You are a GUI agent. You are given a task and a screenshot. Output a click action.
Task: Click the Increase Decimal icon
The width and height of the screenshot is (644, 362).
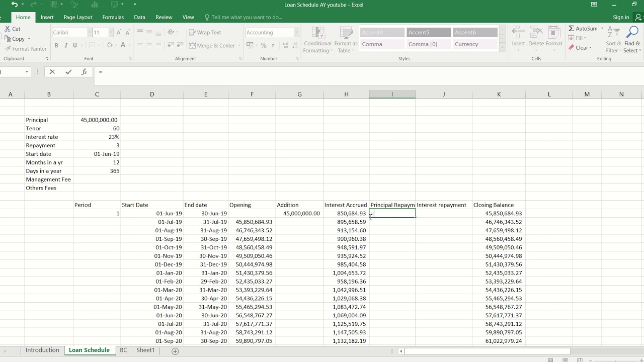[285, 45]
